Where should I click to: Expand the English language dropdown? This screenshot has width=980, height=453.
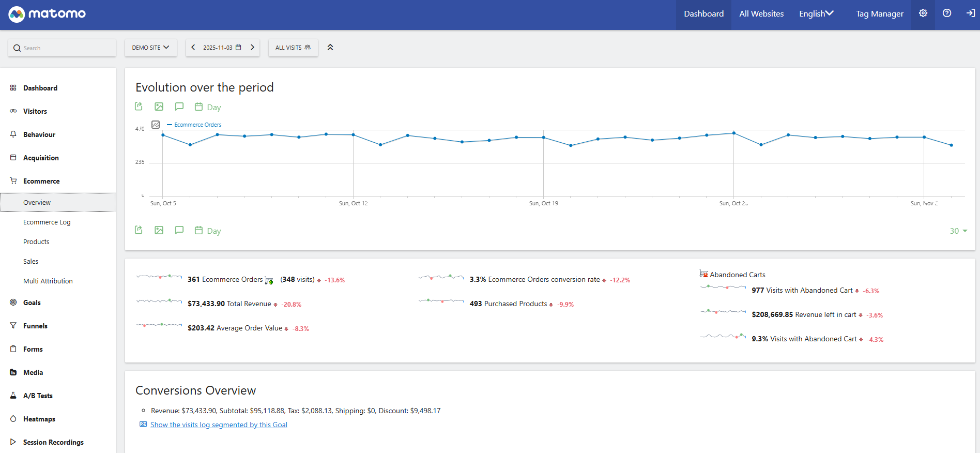pyautogui.click(x=816, y=14)
